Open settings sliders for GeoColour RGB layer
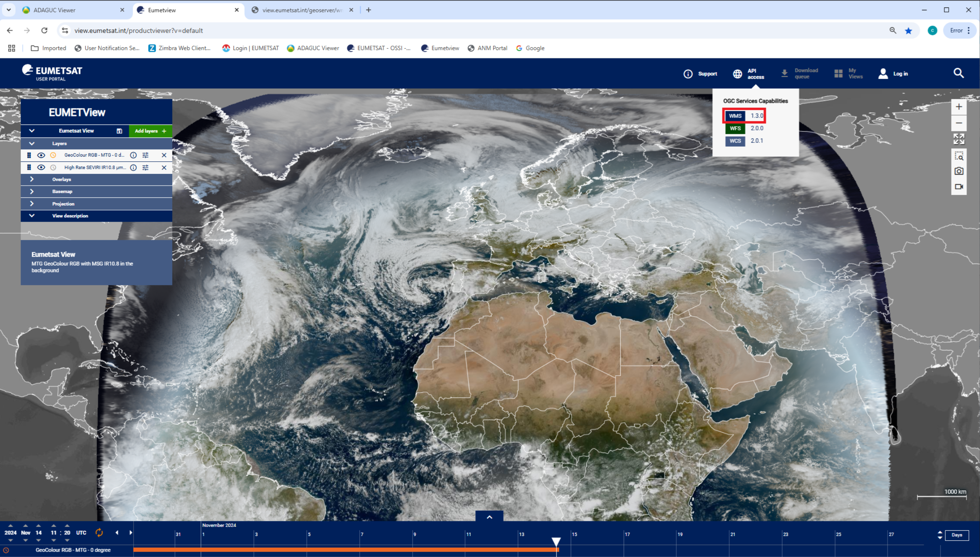 tap(145, 155)
